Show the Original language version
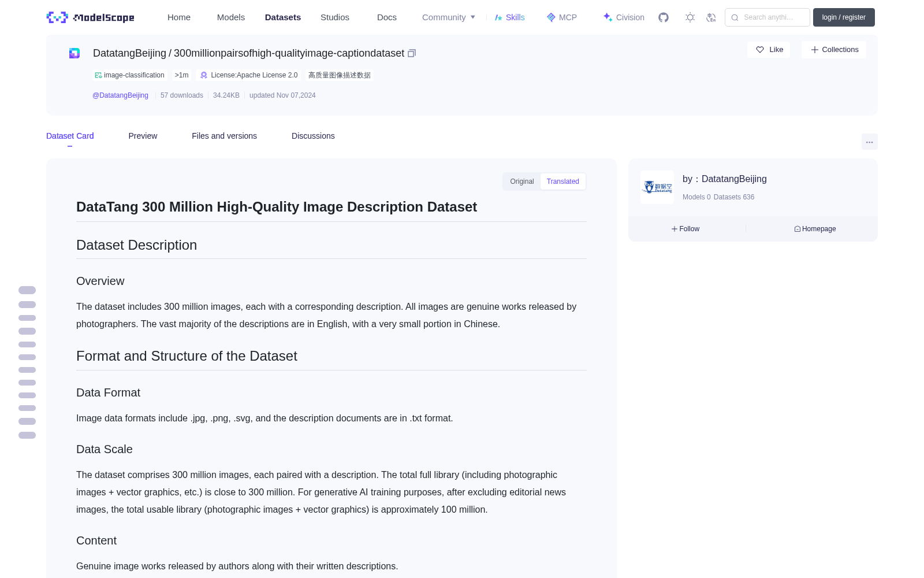The width and height of the screenshot is (924, 578). point(522,181)
